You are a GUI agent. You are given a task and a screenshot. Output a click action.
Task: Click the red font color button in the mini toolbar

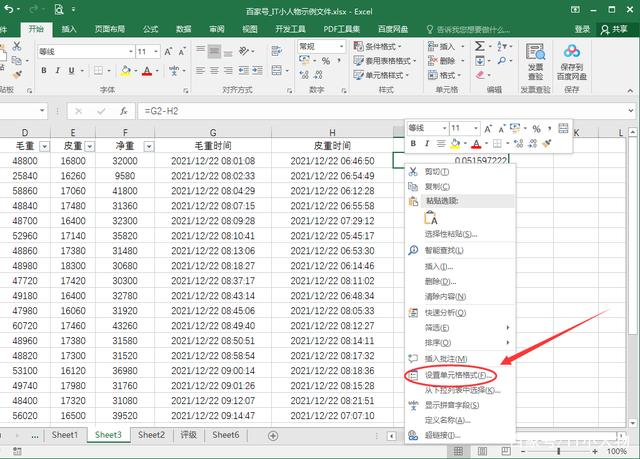coord(476,145)
